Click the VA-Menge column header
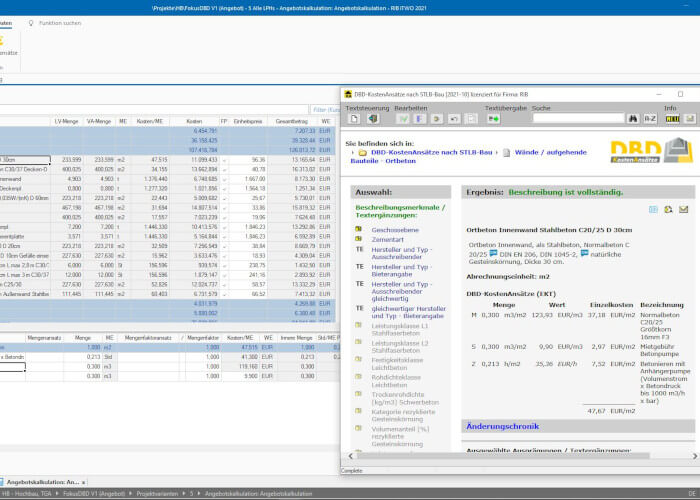Viewport: 700px width, 500px height. tap(99, 121)
